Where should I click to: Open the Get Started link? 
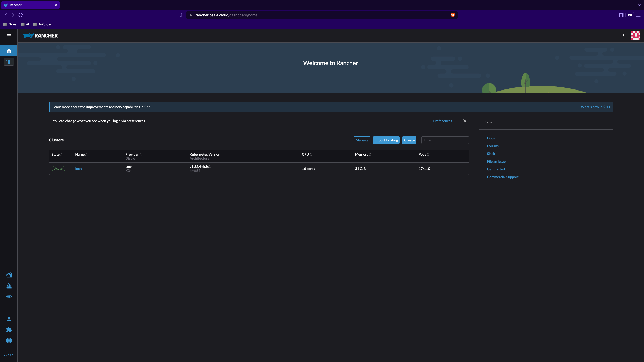496,169
